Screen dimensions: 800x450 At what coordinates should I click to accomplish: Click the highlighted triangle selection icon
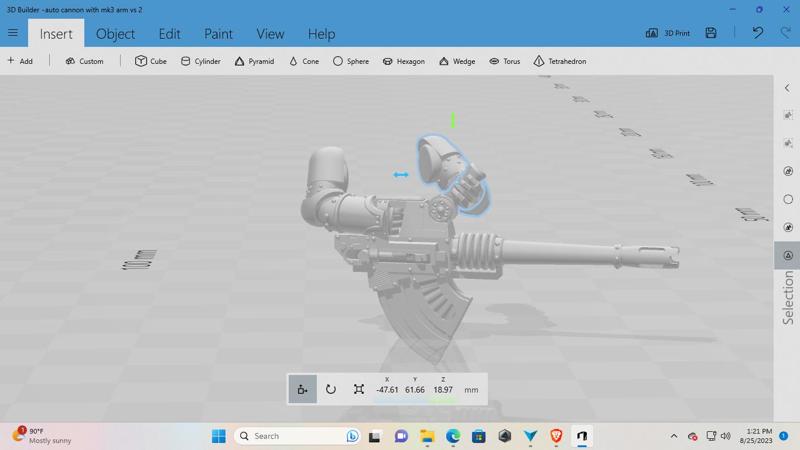click(787, 255)
